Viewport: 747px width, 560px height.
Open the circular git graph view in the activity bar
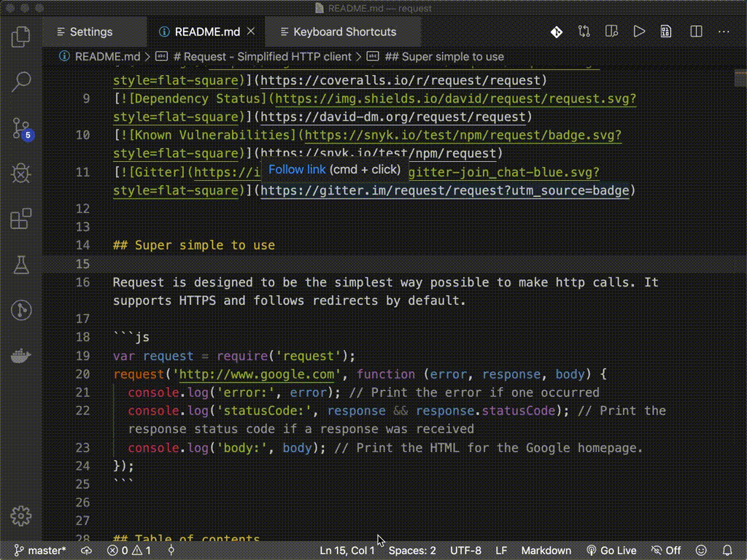21,310
